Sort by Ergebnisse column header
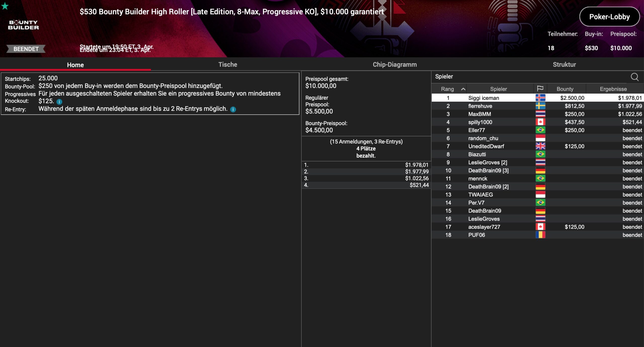This screenshot has height=347, width=644. [x=613, y=89]
